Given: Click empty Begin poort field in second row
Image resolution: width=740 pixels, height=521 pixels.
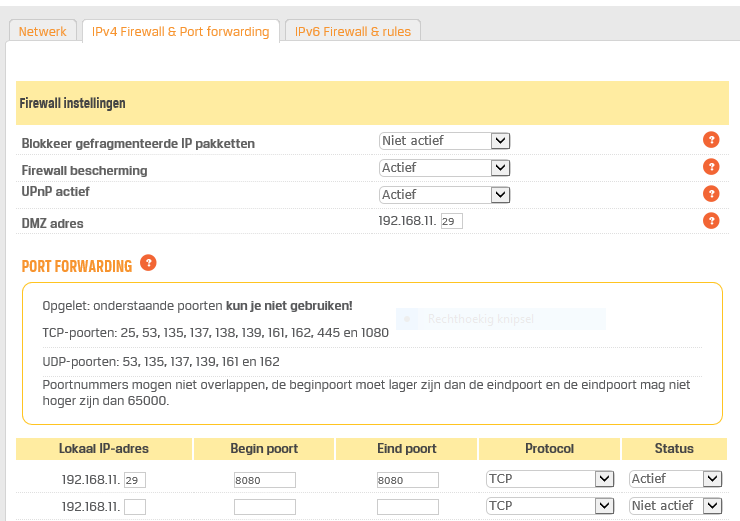Looking at the screenshot, I should [264, 507].
